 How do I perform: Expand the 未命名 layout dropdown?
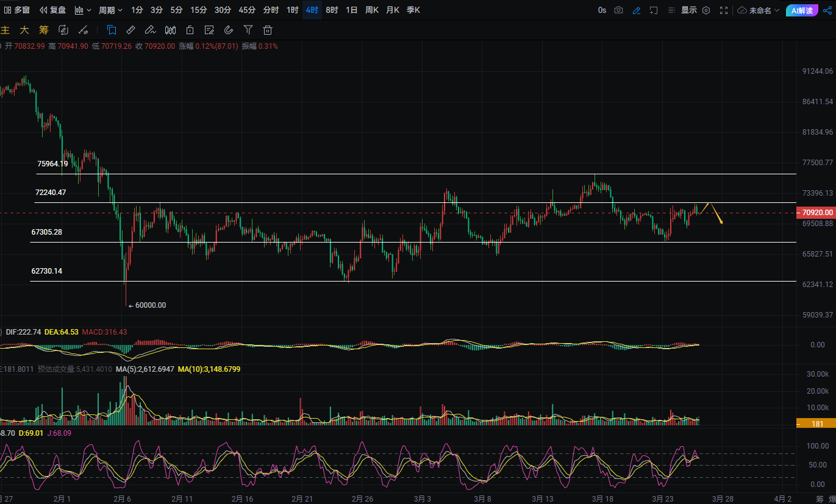[x=759, y=10]
